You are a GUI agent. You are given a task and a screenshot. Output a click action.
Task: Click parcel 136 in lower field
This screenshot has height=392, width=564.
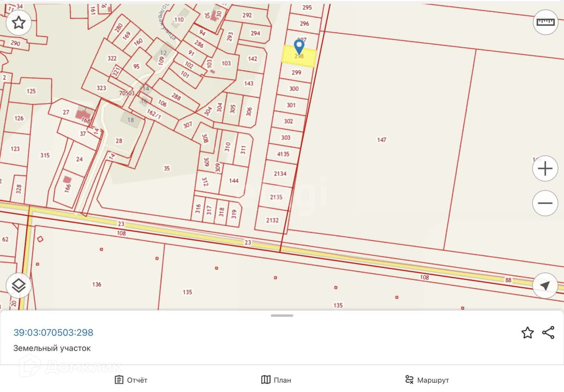[x=97, y=284]
